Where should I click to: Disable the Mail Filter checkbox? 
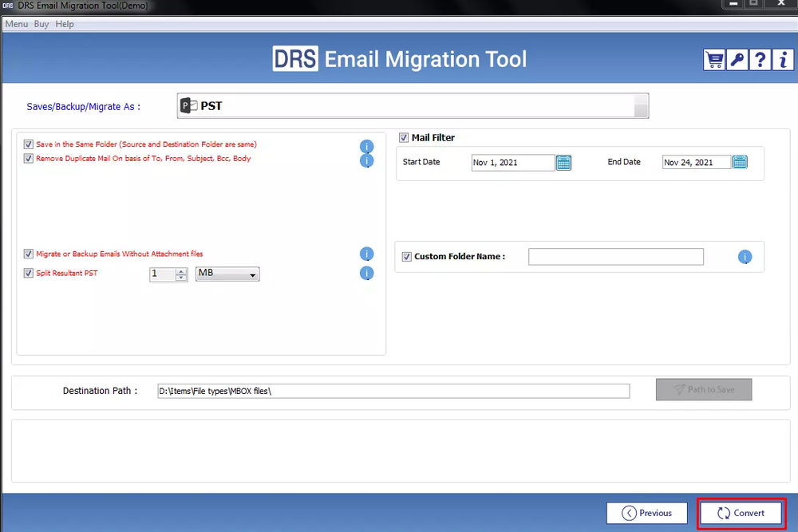point(404,137)
